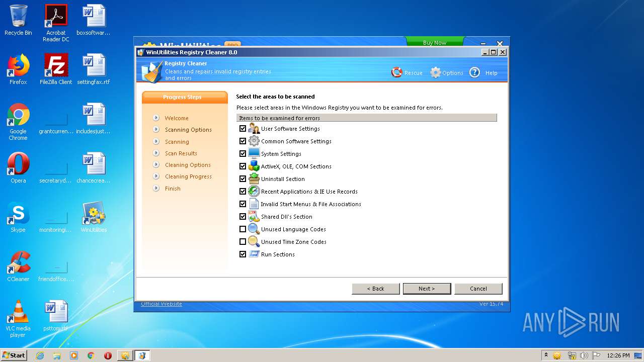This screenshot has height=362, width=644.
Task: Click the Shared Dll's Section icon
Action: tap(254, 216)
